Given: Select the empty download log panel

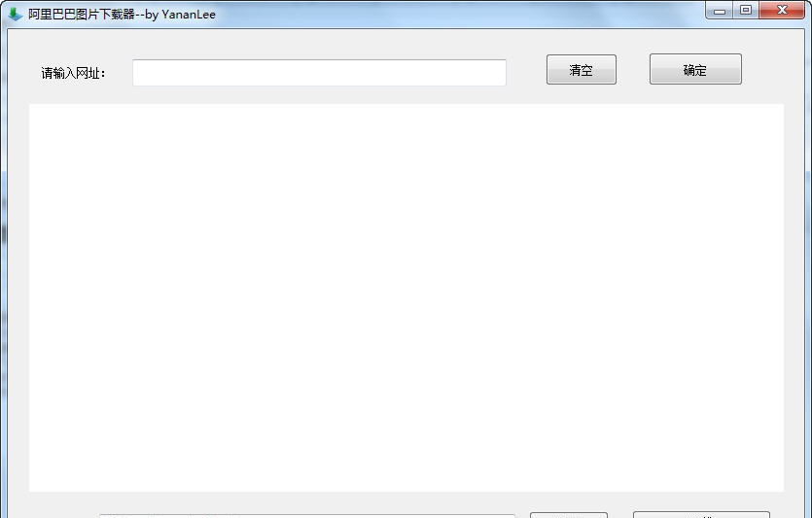Looking at the screenshot, I should pyautogui.click(x=406, y=297).
